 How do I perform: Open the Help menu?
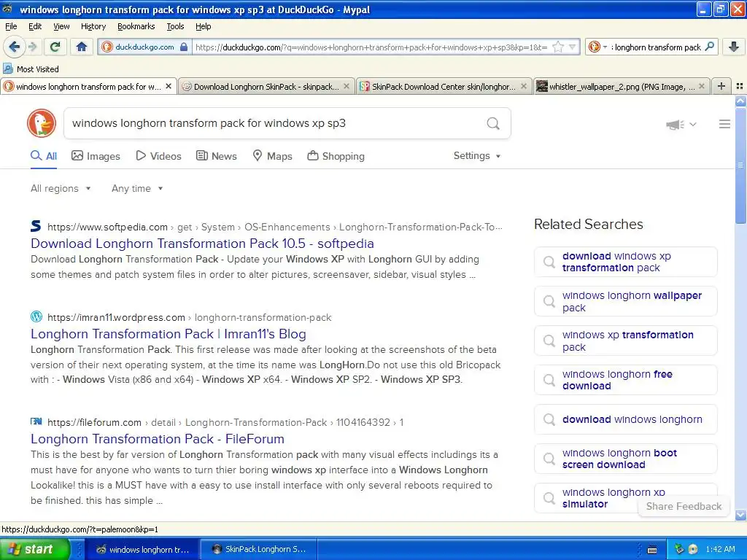(204, 26)
